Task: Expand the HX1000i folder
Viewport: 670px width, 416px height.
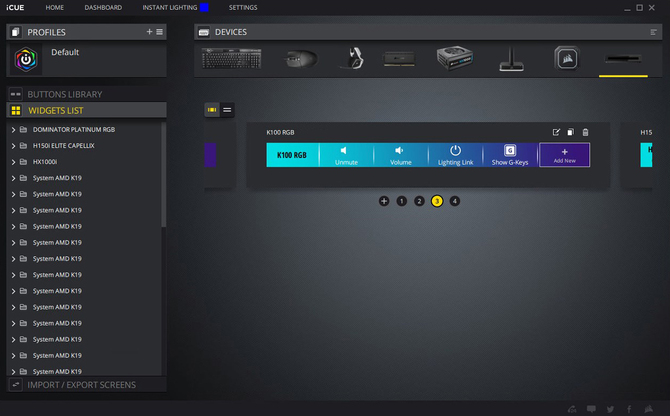Action: click(13, 162)
